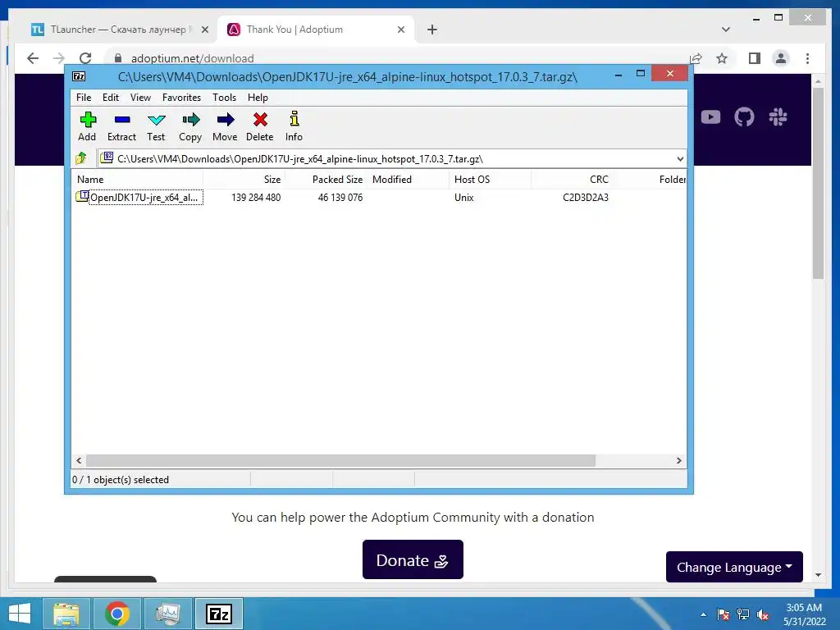Sort by Modified column header
Viewport: 840px width, 630px height.
pos(409,180)
